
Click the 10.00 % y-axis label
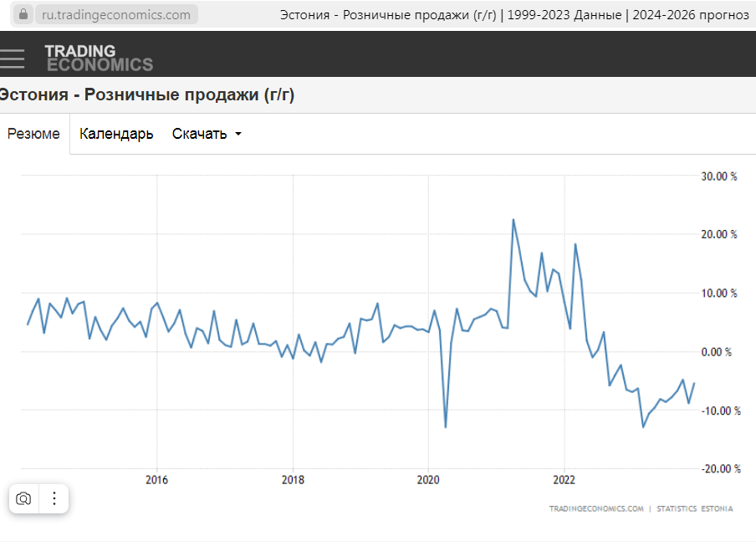(x=719, y=293)
